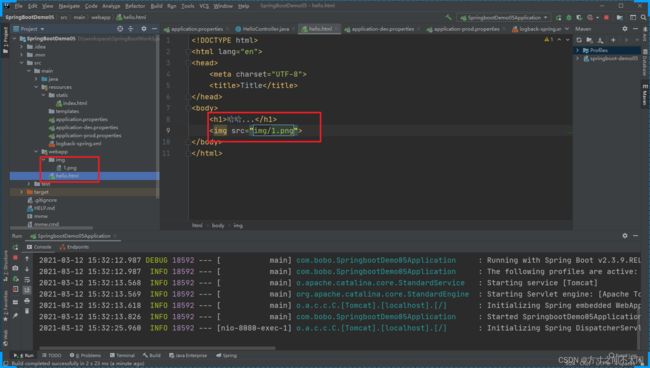
Task: Switch to HelloController.java editor tab
Action: coord(262,29)
